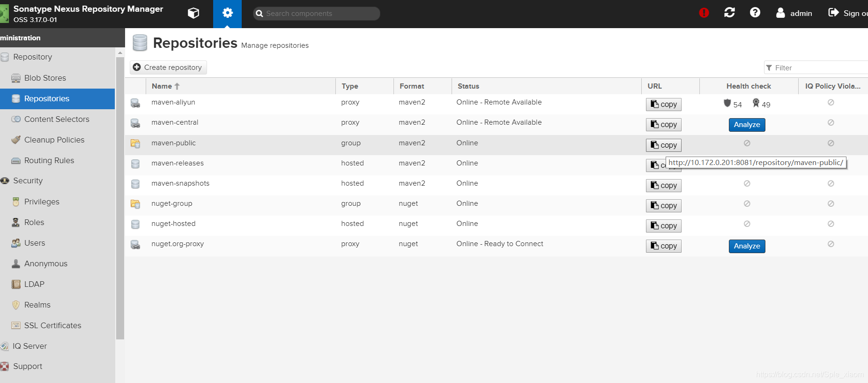Click the URL column header

point(670,86)
